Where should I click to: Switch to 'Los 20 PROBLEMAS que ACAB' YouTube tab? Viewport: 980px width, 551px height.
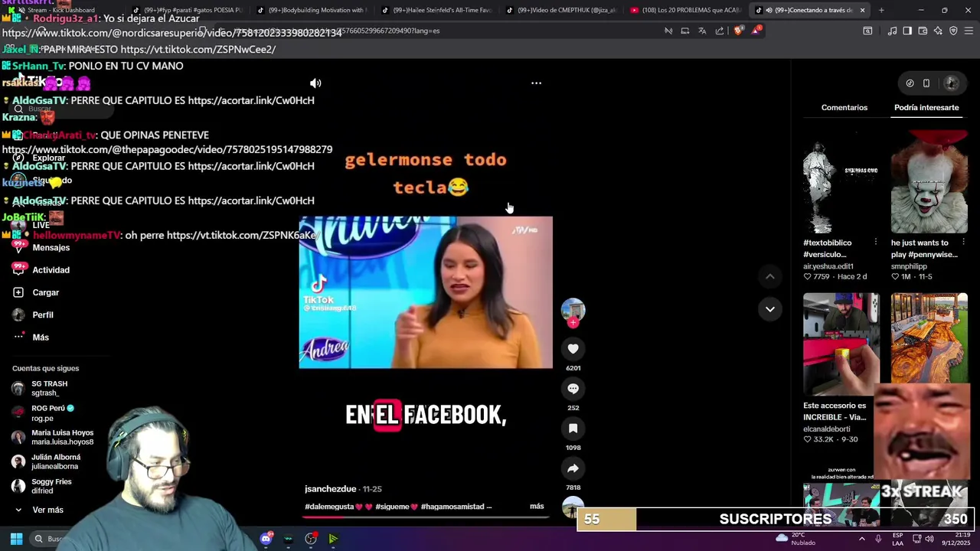tap(685, 10)
